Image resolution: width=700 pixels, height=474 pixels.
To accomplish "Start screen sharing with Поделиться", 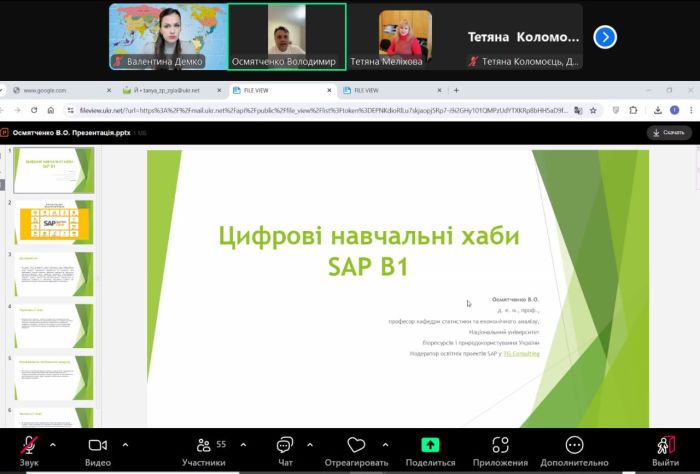I will tap(430, 451).
